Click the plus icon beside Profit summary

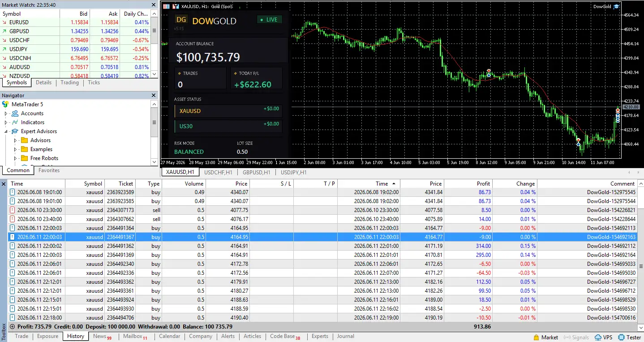point(12,327)
